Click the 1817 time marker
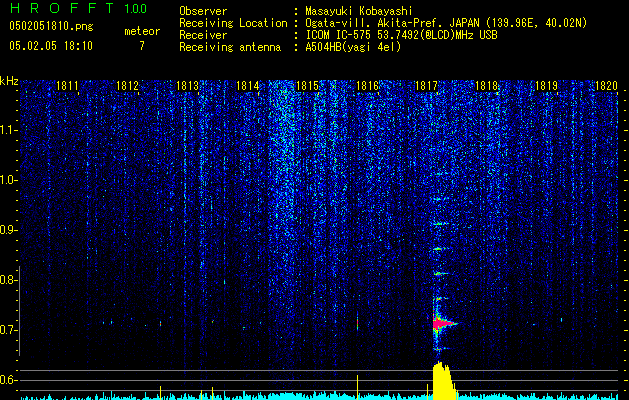 coord(426,86)
